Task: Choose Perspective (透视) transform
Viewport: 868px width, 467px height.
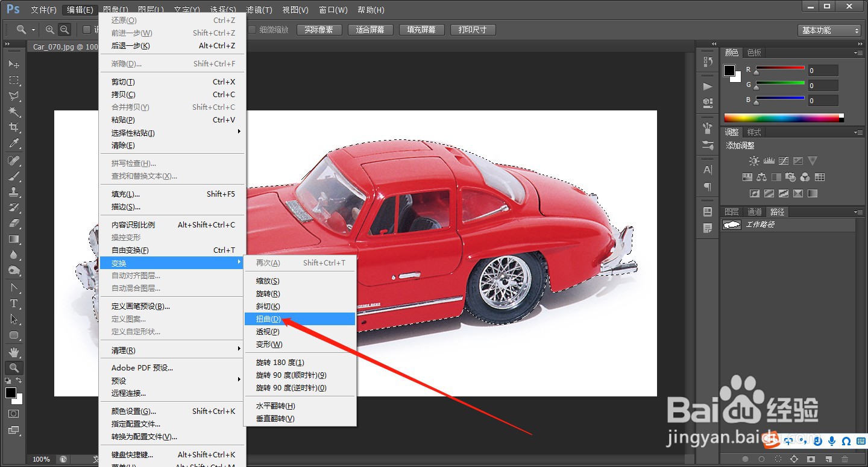Action: click(300, 331)
